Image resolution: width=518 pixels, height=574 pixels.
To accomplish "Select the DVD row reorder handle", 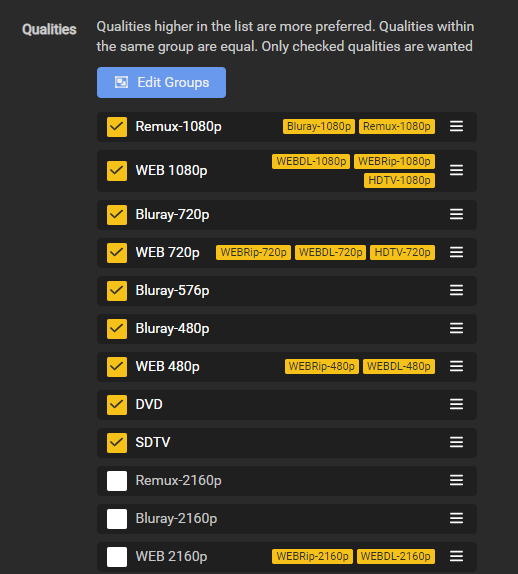I will 456,405.
